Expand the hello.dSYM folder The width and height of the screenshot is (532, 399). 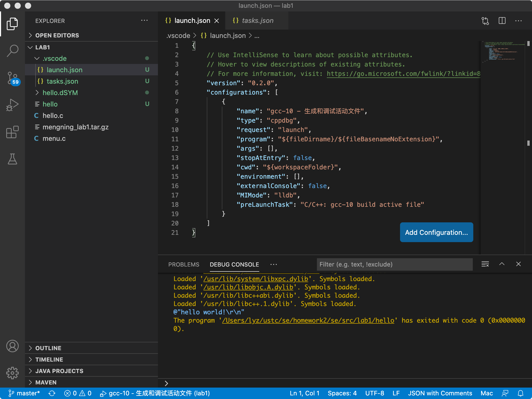coord(60,93)
